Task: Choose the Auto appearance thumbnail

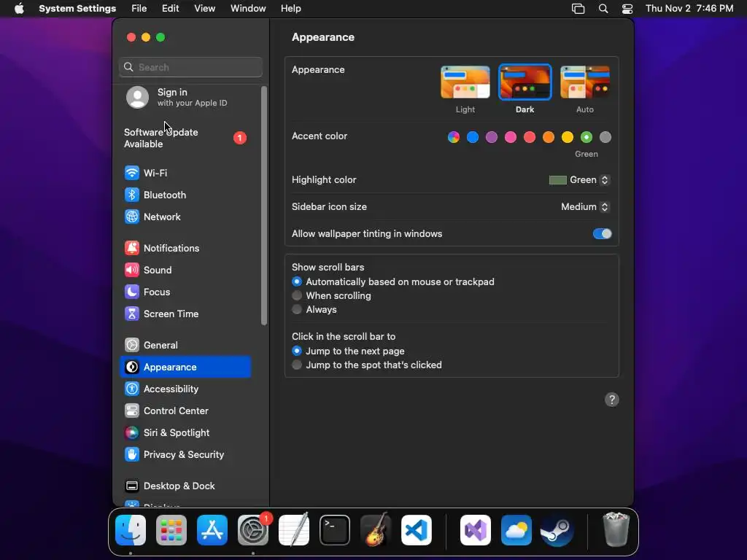Action: [x=585, y=82]
